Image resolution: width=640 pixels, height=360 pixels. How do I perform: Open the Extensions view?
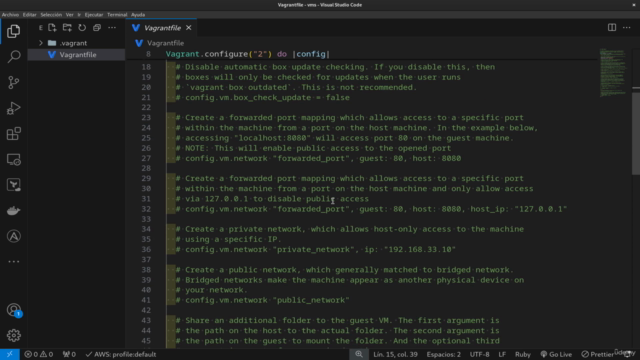[13, 133]
